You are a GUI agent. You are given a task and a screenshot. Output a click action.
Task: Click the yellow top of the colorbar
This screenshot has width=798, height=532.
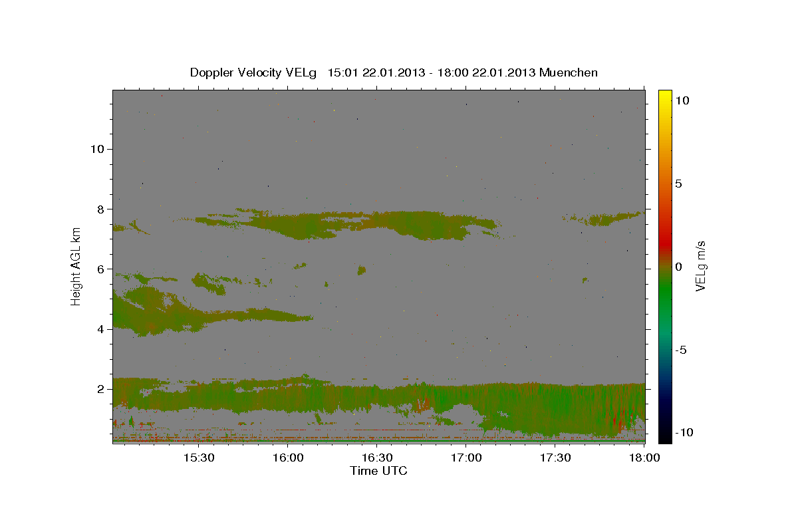tap(664, 96)
